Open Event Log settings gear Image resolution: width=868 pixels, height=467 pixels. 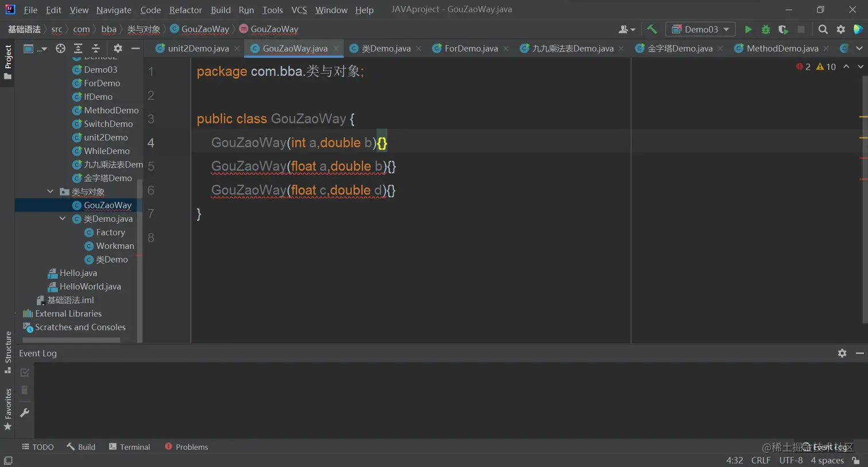pyautogui.click(x=842, y=353)
